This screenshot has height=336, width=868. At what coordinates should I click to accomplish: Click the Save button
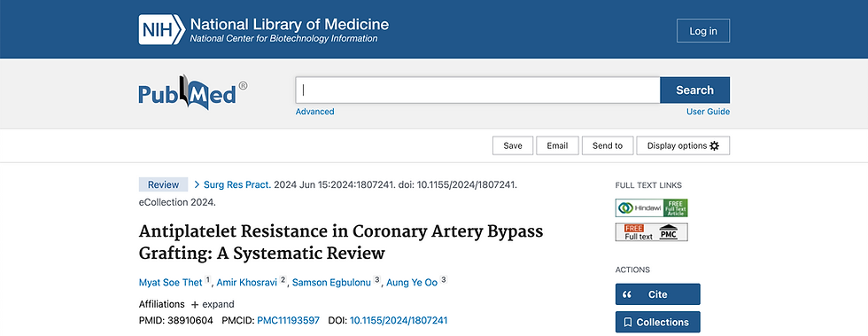(x=513, y=145)
